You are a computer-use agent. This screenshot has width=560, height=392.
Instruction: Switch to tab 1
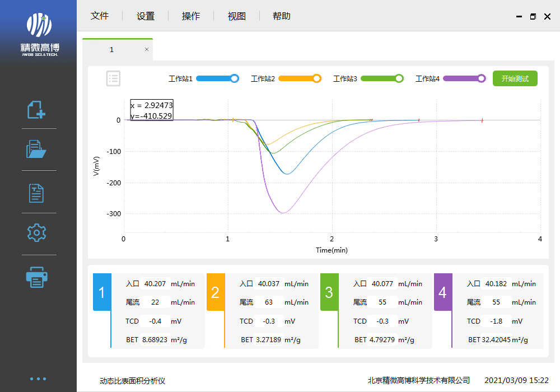(112, 49)
